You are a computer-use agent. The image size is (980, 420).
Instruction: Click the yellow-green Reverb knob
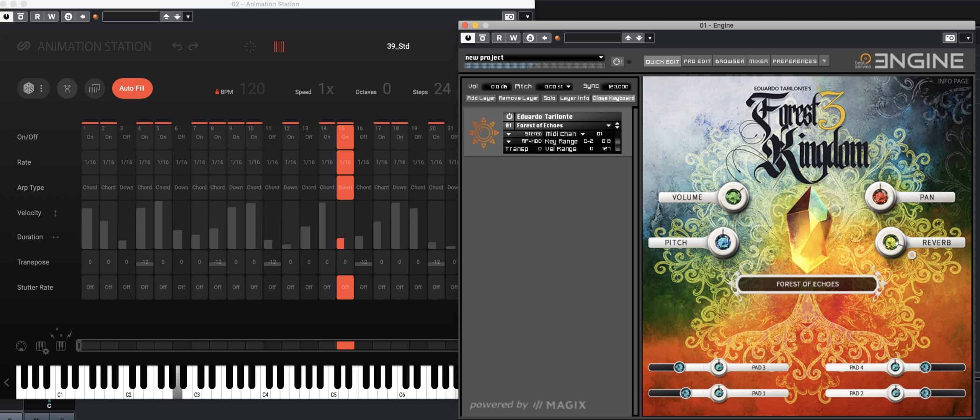tap(890, 242)
